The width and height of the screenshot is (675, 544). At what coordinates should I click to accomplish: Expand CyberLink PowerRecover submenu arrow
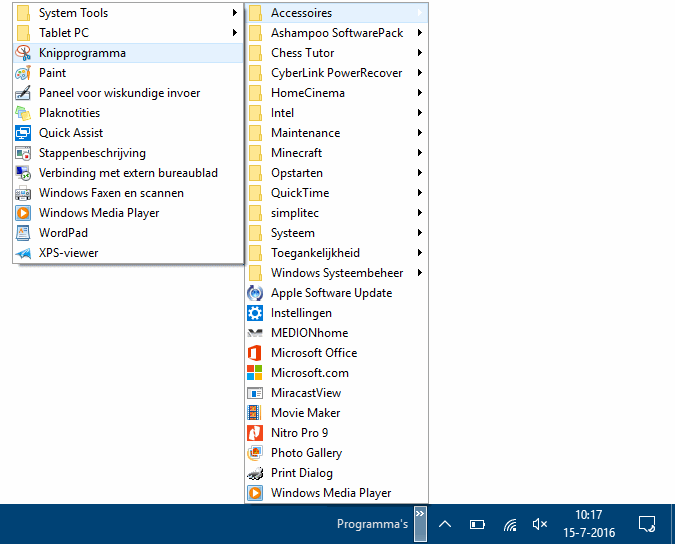click(420, 73)
